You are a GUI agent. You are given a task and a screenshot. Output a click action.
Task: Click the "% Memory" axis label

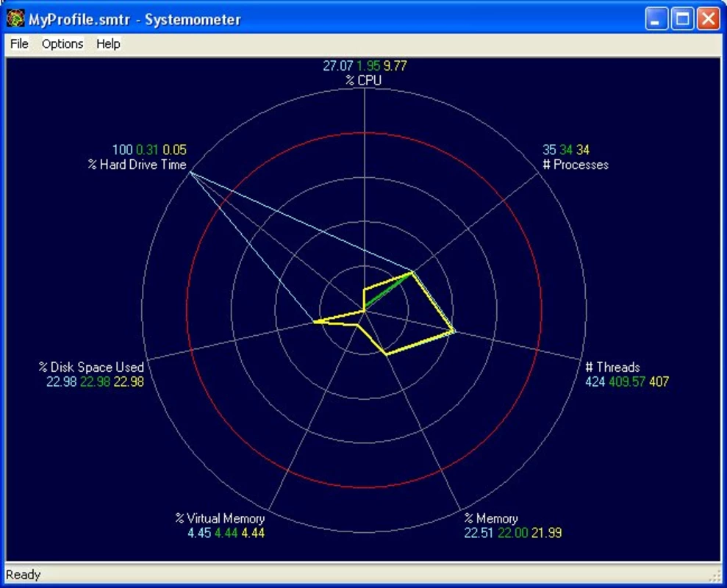point(491,518)
